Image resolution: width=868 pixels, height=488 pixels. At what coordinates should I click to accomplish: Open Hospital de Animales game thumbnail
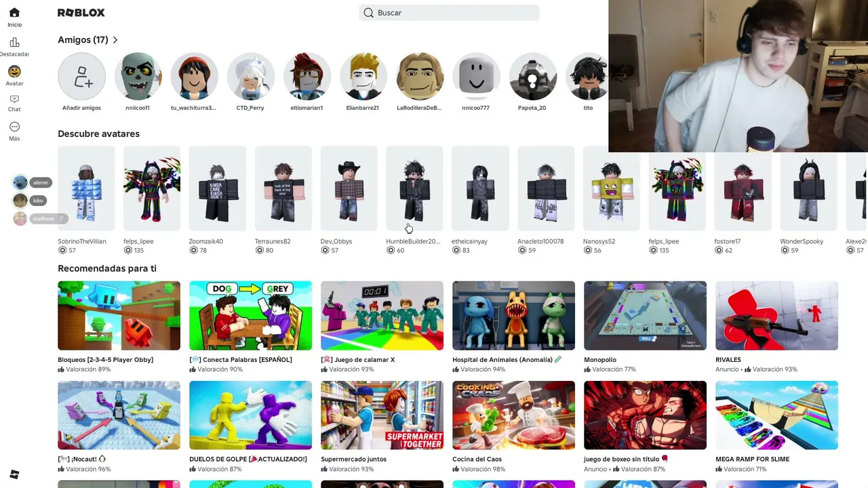[513, 315]
